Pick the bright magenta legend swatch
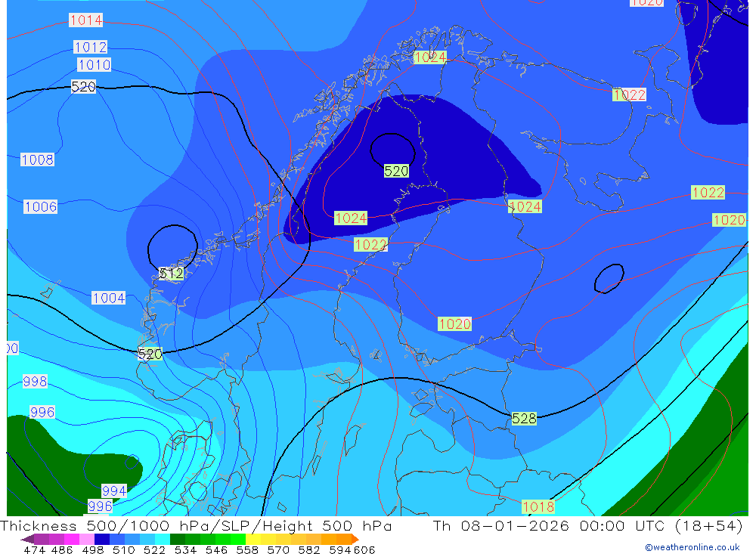756x554 pixels. pyautogui.click(x=72, y=539)
